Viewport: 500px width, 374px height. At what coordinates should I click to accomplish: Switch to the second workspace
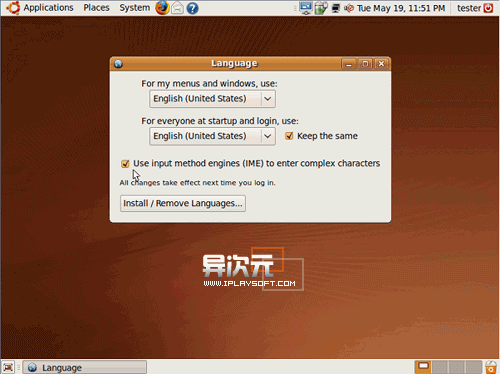click(440, 367)
